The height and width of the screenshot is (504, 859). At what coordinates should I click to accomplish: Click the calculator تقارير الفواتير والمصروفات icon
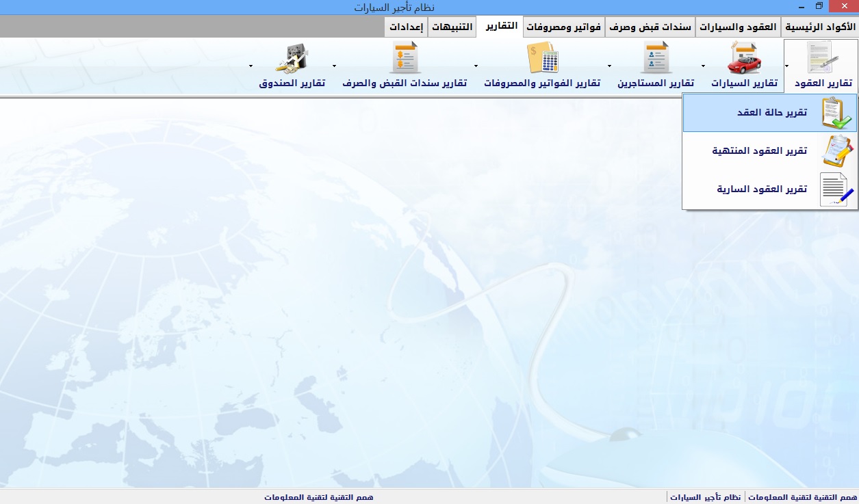[x=543, y=57]
